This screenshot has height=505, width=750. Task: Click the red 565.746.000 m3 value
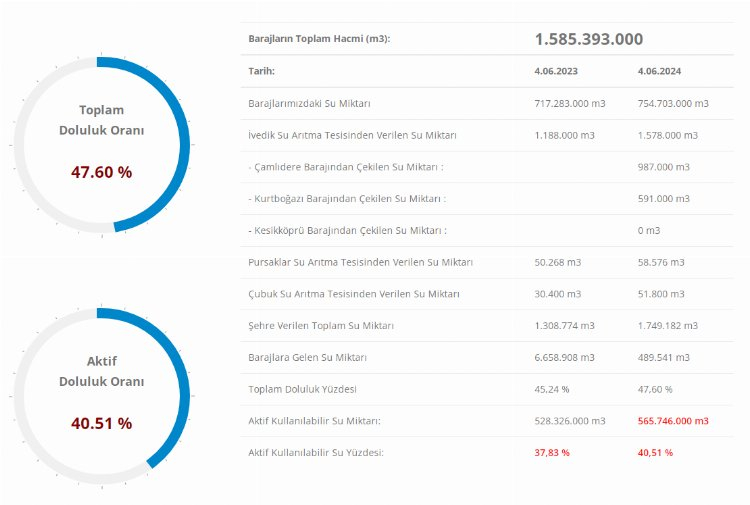pyautogui.click(x=672, y=421)
